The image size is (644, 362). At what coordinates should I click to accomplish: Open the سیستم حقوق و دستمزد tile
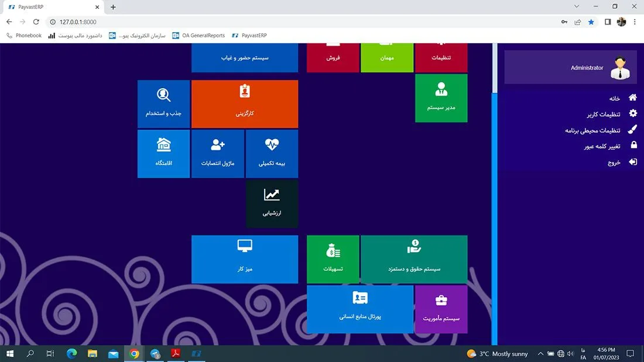click(414, 259)
